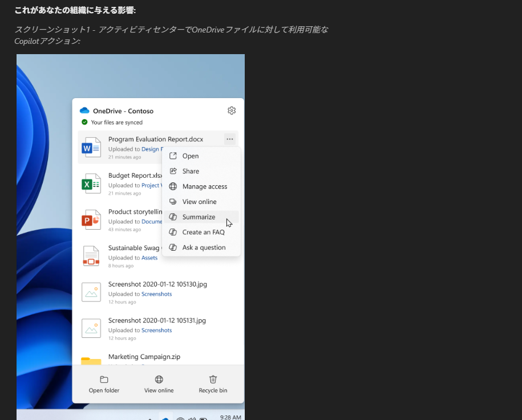Viewport: 522px width, 420px height.
Task: Select the Copilot Summarize option
Action: point(199,217)
